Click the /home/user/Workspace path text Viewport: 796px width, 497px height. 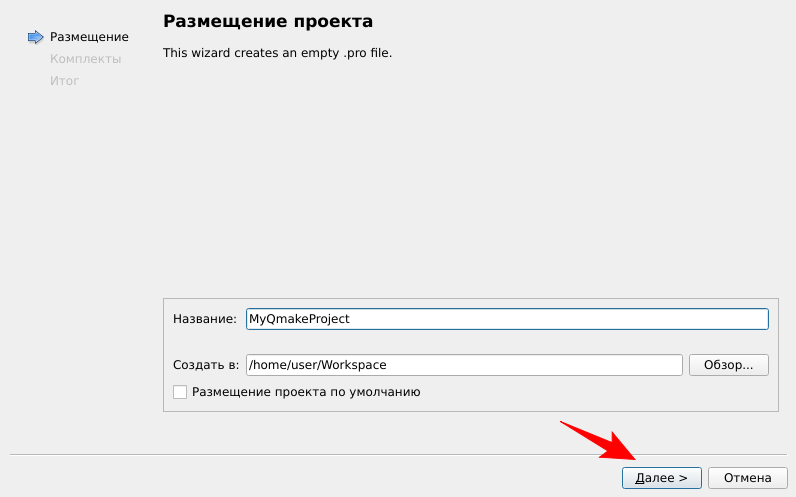pos(317,365)
